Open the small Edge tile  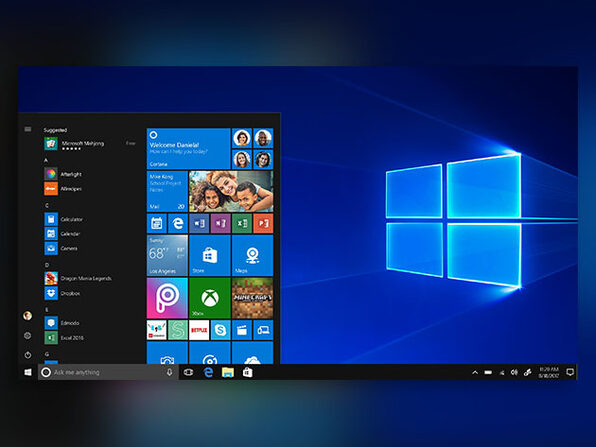coord(178,223)
